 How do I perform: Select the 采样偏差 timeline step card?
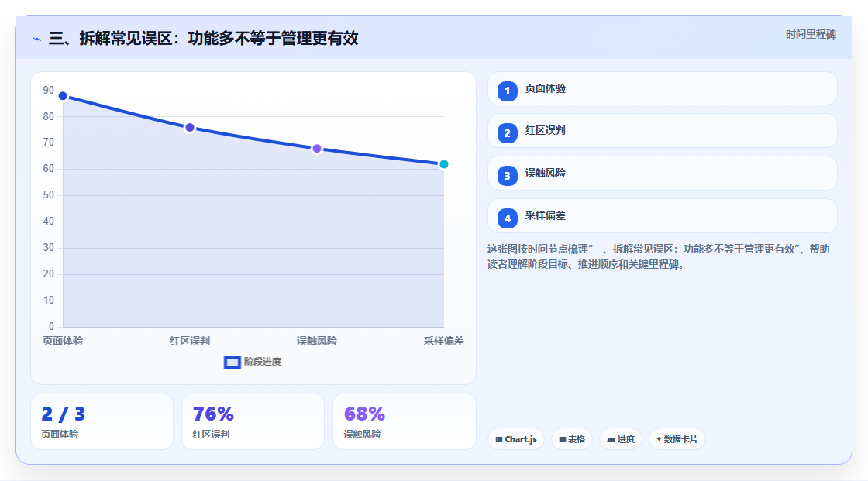pyautogui.click(x=662, y=216)
